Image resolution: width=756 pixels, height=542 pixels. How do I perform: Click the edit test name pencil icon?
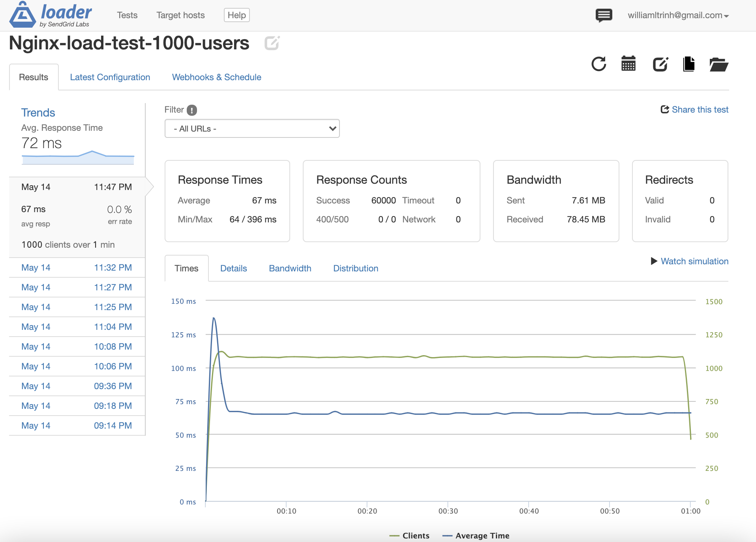(272, 43)
